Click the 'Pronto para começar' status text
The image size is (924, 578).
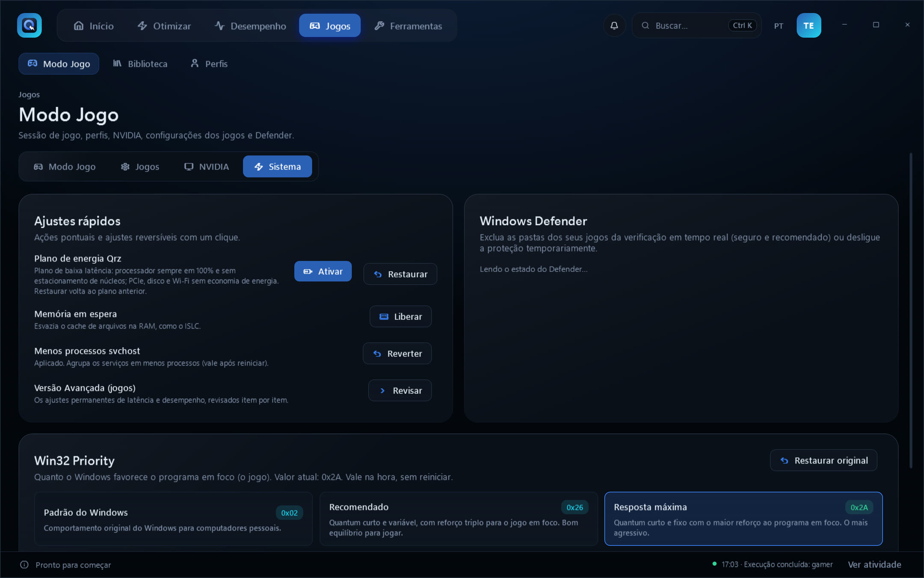pos(73,565)
